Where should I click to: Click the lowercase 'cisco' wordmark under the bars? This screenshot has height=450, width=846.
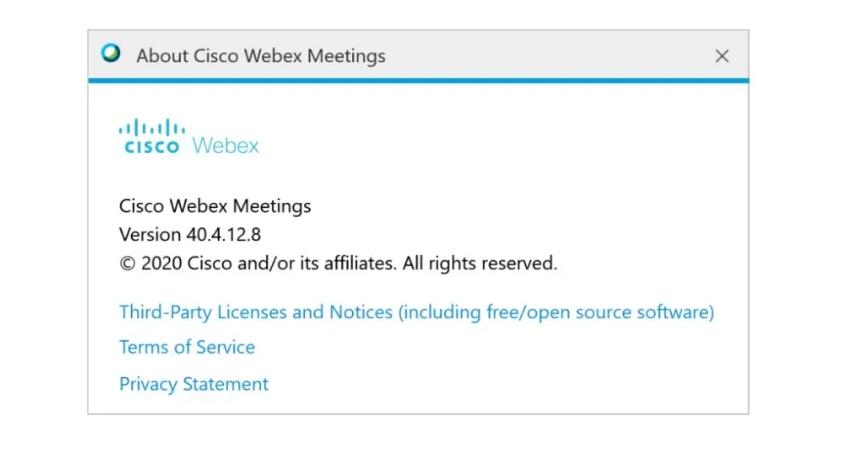(x=152, y=147)
